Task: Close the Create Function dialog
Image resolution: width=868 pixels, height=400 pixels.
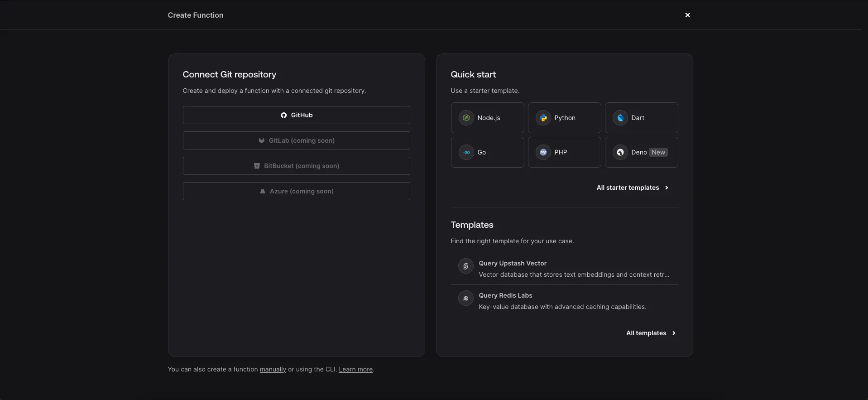Action: click(687, 15)
